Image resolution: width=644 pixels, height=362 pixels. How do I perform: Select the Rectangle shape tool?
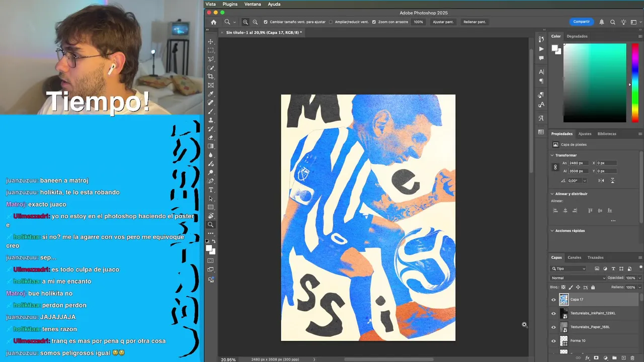click(x=211, y=207)
